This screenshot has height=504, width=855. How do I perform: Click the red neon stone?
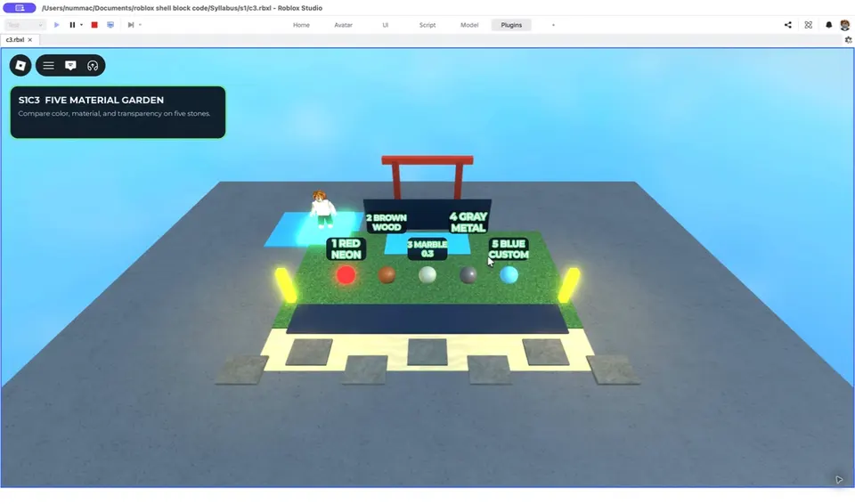(x=346, y=275)
